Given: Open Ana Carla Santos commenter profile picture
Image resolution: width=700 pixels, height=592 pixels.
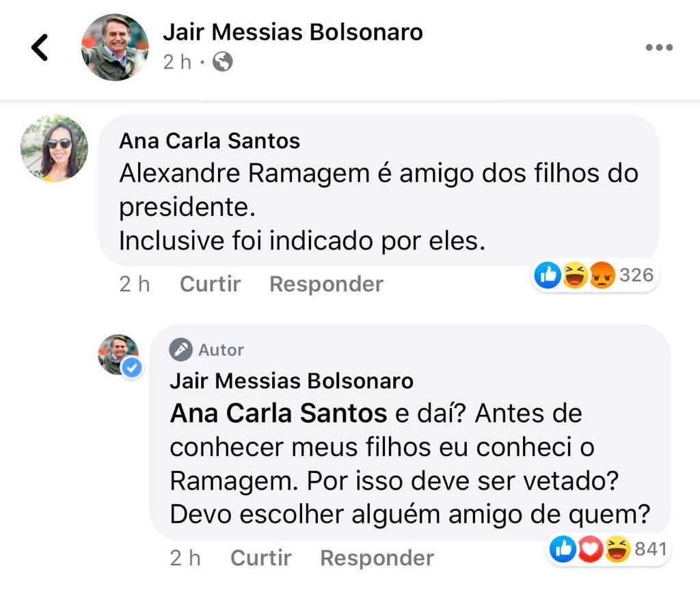Looking at the screenshot, I should [54, 148].
